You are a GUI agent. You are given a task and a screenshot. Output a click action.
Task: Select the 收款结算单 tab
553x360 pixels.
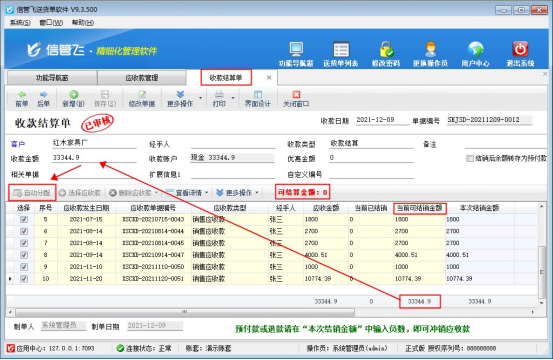pos(226,78)
